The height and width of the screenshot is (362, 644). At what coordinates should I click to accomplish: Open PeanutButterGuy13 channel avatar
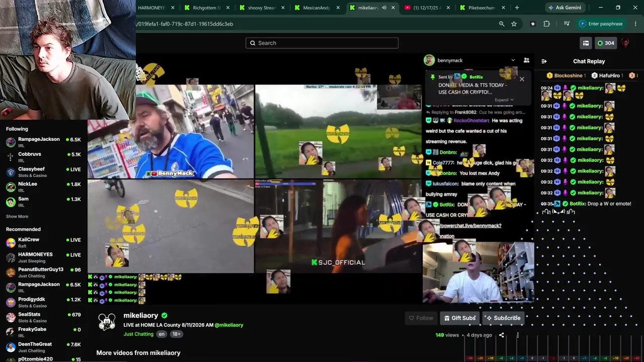pyautogui.click(x=11, y=273)
